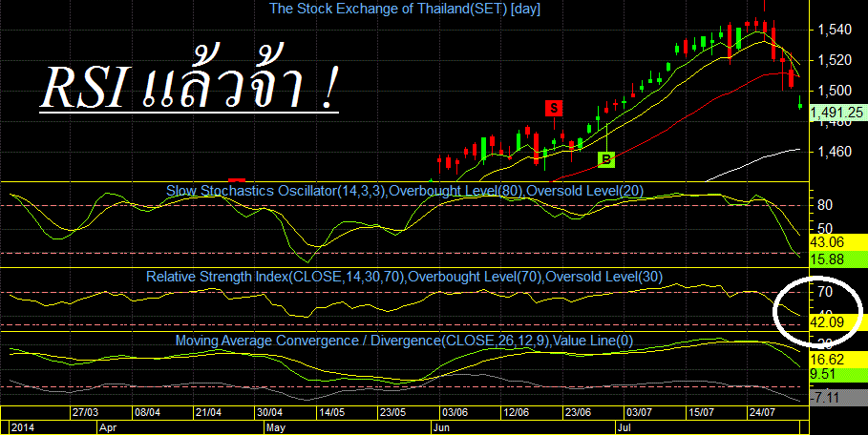Click the 12/06 date on time axis

(x=516, y=412)
